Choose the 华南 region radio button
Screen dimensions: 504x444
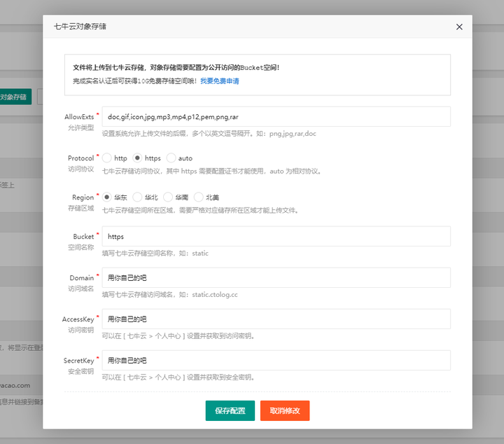[168, 197]
